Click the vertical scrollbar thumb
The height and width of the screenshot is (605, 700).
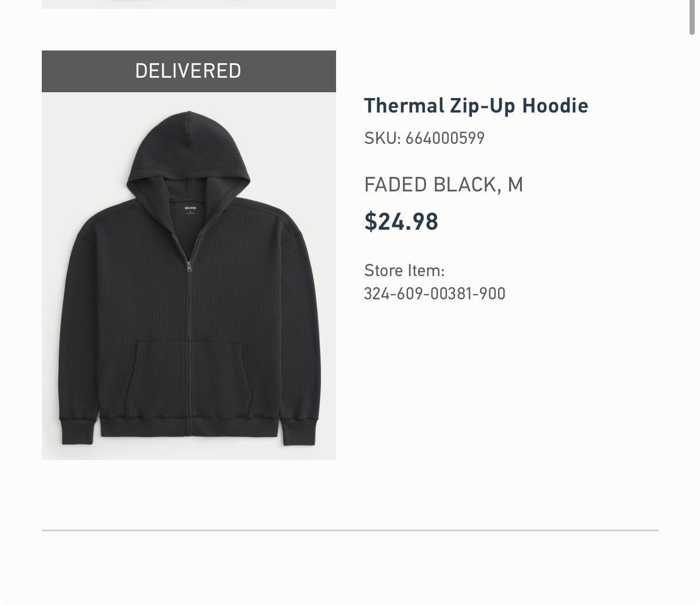(x=692, y=17)
